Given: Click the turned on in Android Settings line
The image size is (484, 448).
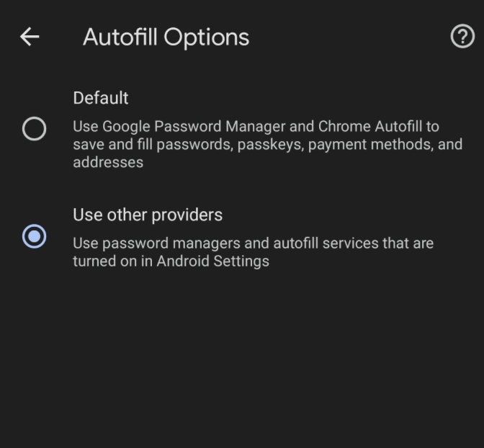Looking at the screenshot, I should pyautogui.click(x=171, y=261).
